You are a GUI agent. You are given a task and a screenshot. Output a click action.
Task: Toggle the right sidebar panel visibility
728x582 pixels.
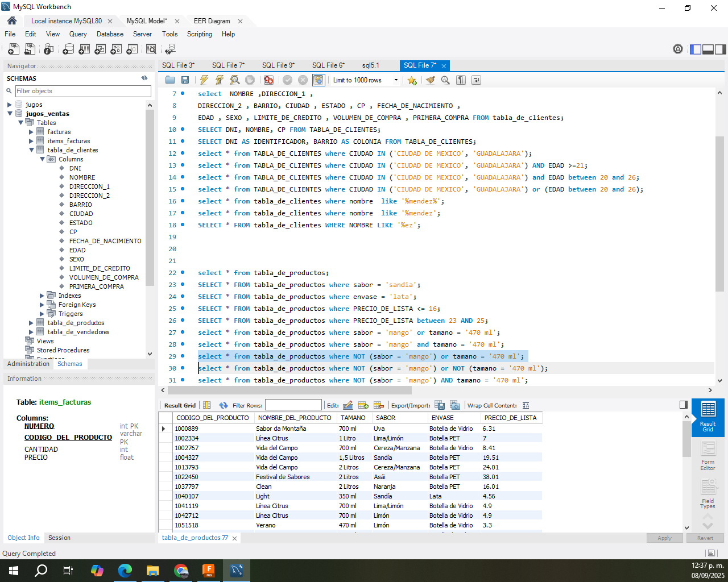pos(721,49)
